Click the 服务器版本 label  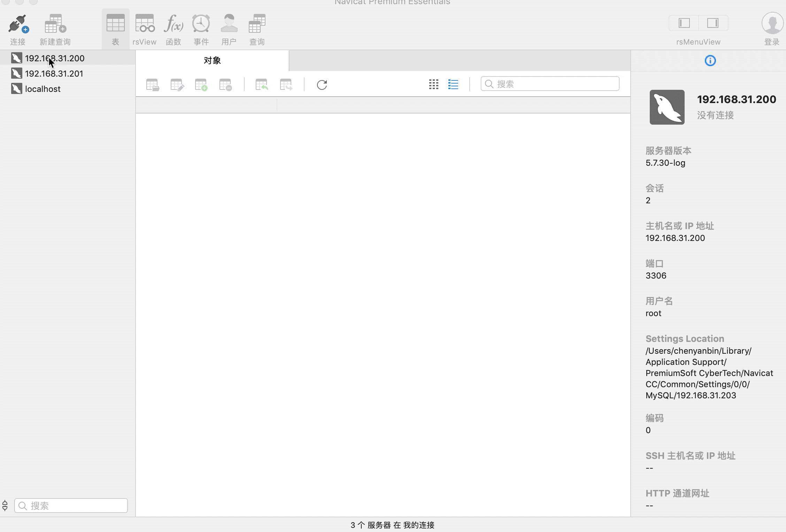coord(668,151)
